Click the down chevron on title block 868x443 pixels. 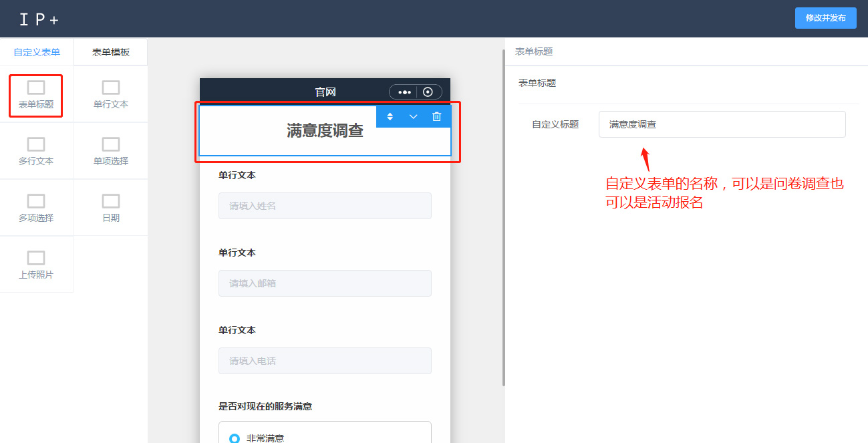pyautogui.click(x=414, y=116)
